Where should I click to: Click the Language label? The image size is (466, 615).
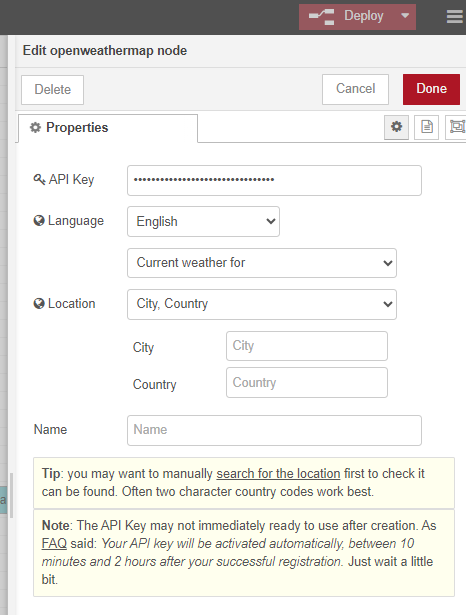point(69,221)
